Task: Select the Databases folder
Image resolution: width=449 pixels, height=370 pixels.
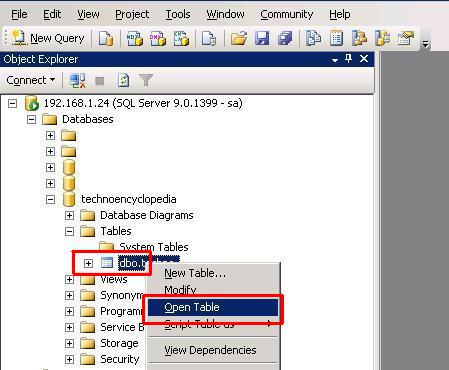Action: (x=88, y=119)
